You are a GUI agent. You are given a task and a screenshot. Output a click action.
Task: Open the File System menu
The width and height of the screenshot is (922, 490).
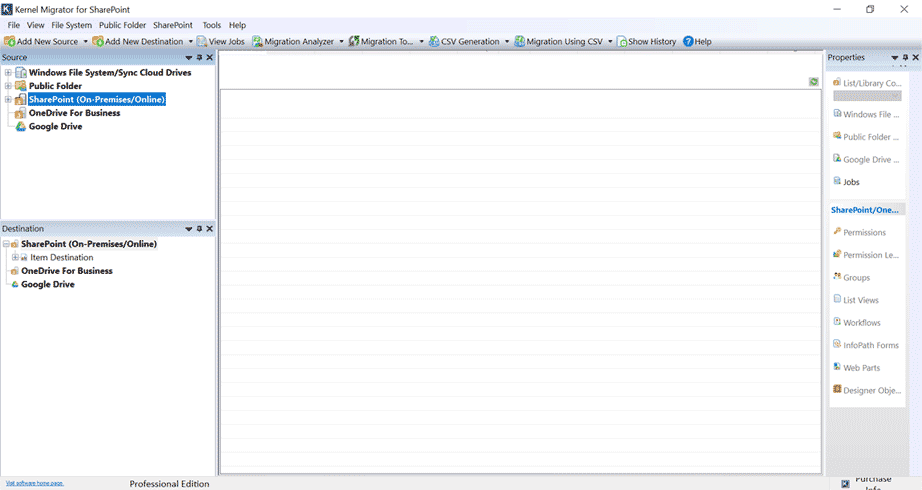(x=71, y=25)
